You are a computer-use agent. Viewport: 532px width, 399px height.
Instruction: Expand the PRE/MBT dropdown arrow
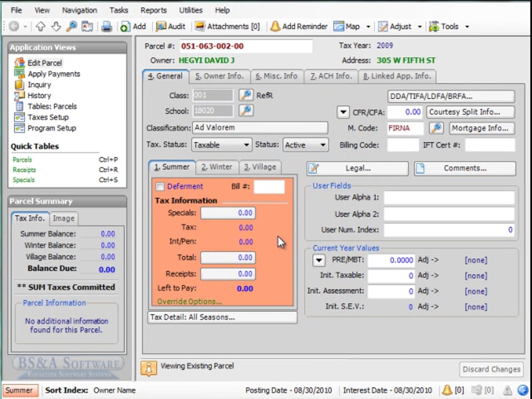tap(319, 260)
